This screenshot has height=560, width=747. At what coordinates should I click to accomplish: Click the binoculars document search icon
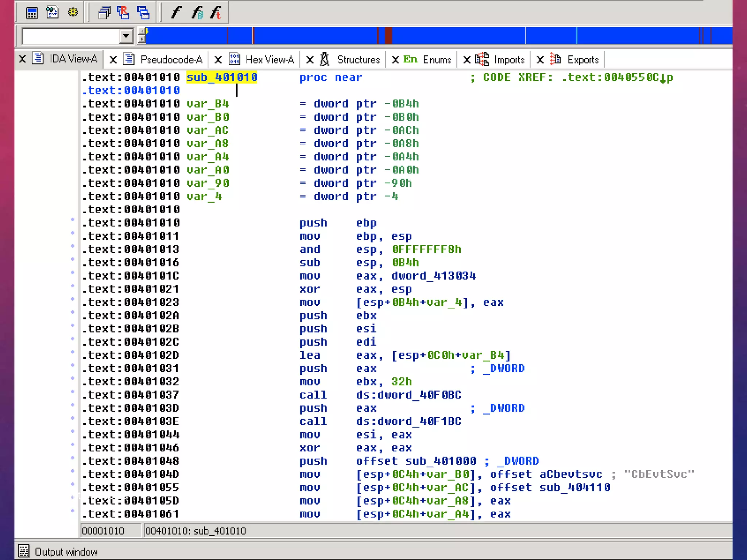point(53,12)
